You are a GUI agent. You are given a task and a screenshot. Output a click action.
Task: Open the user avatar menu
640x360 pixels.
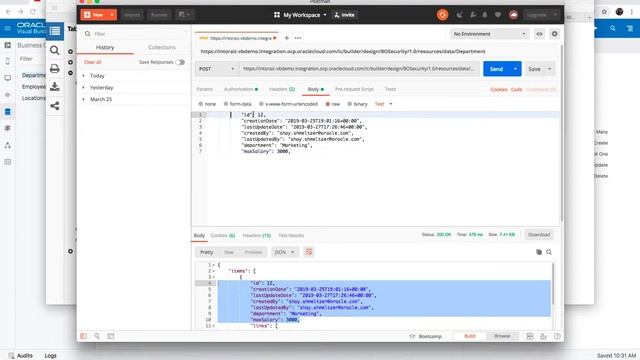coord(513,15)
